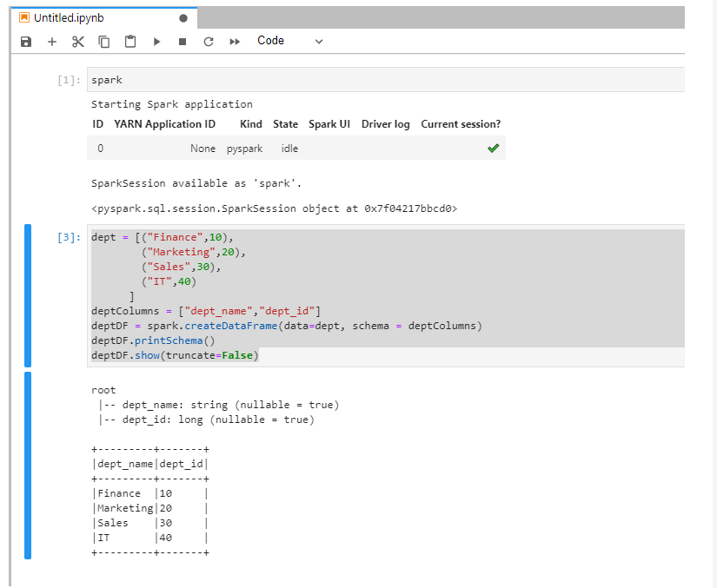The height and width of the screenshot is (588, 717).
Task: Paste cell using the clipboard icon
Action: (130, 42)
